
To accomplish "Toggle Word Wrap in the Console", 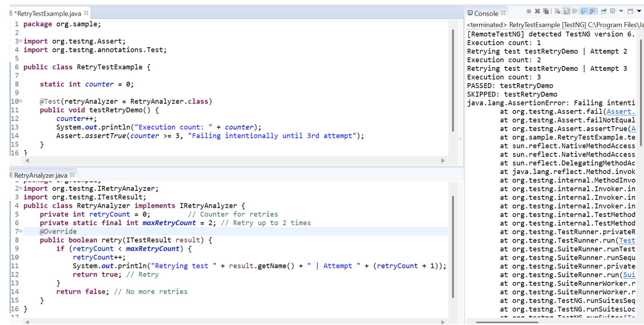I will pyautogui.click(x=575, y=11).
